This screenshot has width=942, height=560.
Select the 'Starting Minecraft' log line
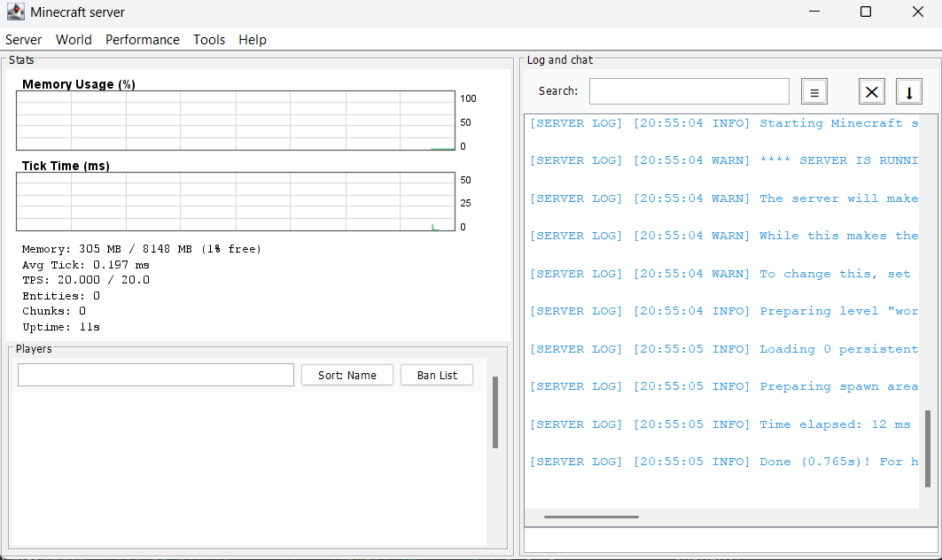click(723, 123)
